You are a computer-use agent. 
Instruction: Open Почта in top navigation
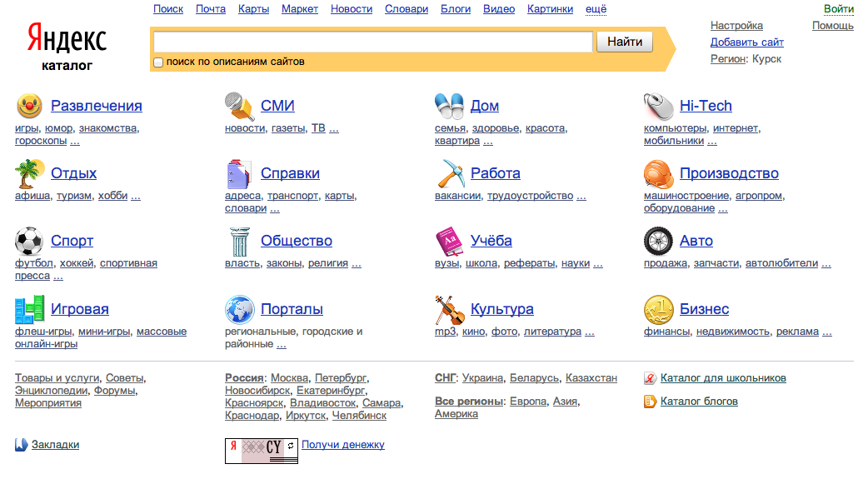(x=211, y=9)
